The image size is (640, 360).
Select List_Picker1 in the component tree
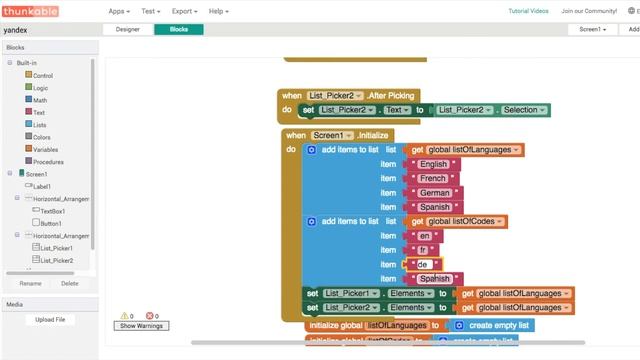(53, 247)
